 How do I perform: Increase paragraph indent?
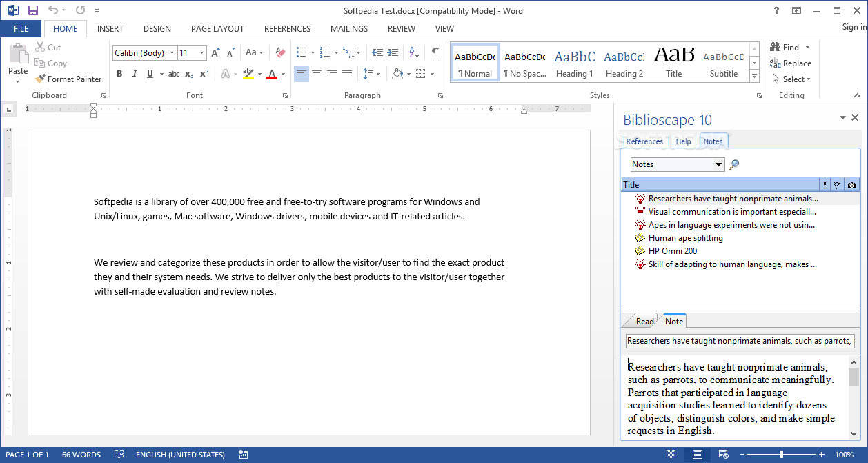392,52
